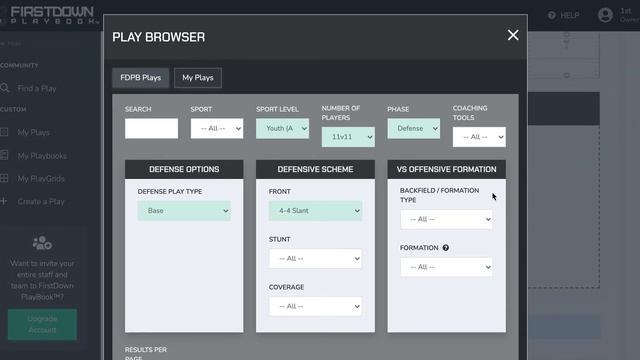640x360 pixels.
Task: Open the Defense Play Type dropdown
Action: [184, 211]
